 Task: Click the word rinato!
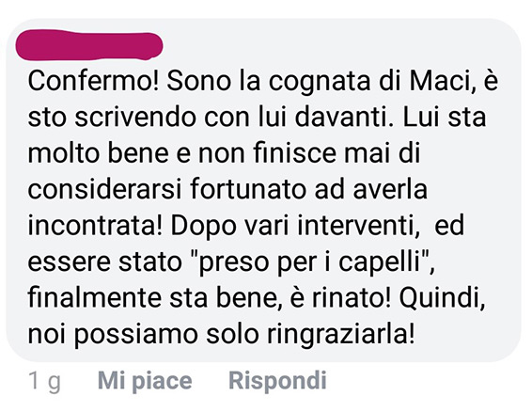(352, 298)
